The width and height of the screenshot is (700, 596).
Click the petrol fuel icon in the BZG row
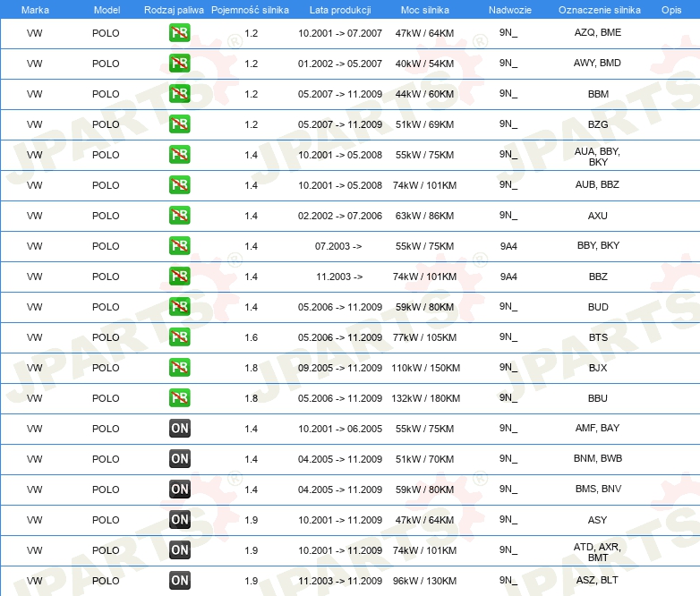click(x=179, y=124)
